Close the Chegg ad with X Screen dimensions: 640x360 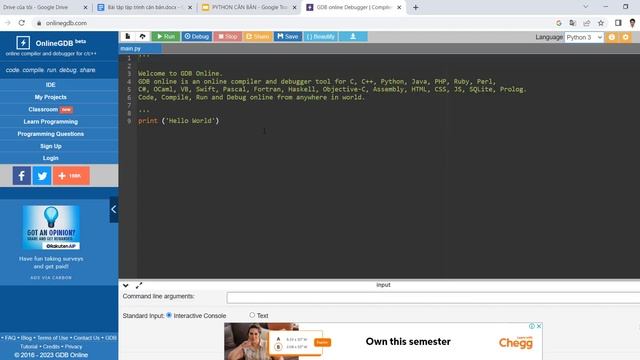(x=539, y=326)
